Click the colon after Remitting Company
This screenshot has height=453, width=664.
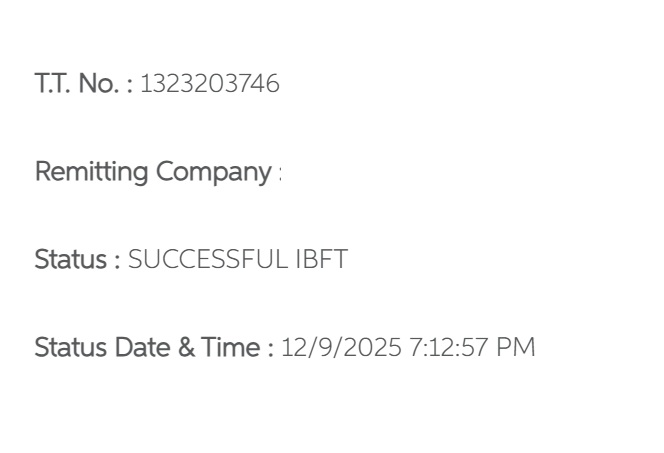[279, 174]
